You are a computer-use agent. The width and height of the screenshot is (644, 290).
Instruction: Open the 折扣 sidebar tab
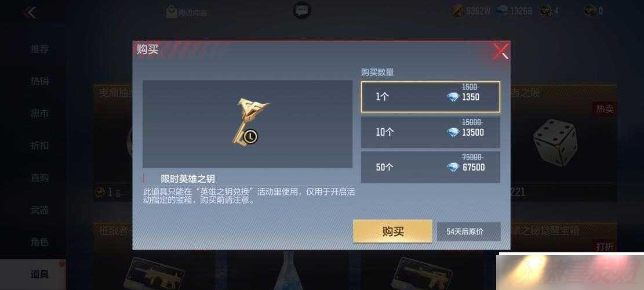[40, 146]
